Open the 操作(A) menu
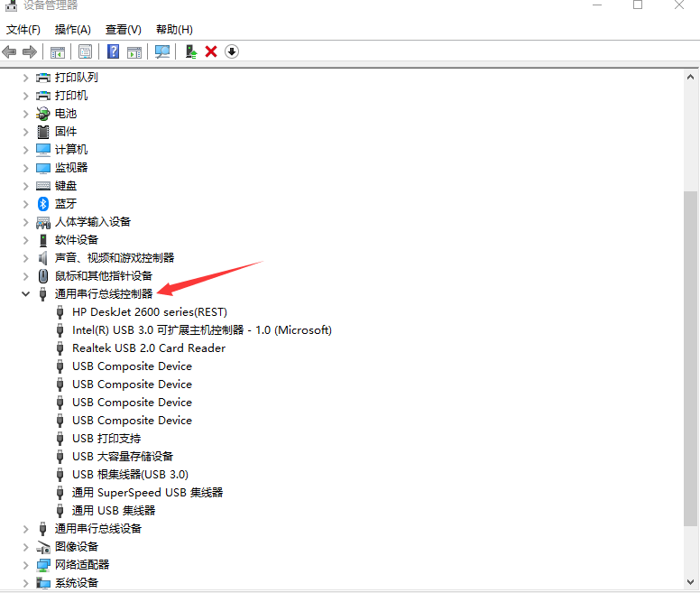Screen dimensions: 700x593 click(x=73, y=30)
